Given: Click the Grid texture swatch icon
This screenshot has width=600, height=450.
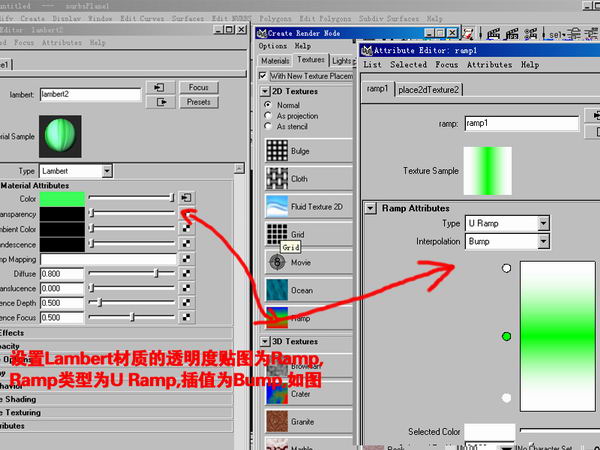Looking at the screenshot, I should [x=277, y=234].
